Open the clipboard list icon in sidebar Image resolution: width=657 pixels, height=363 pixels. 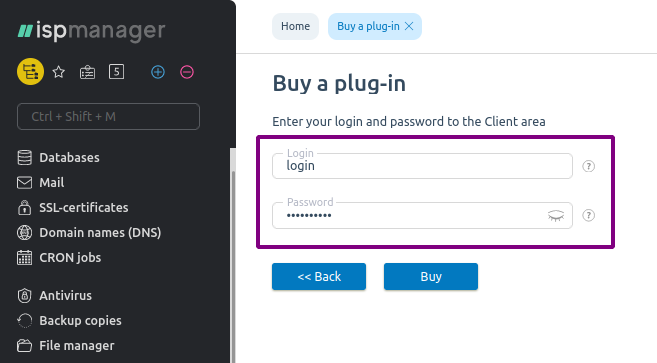pos(87,72)
